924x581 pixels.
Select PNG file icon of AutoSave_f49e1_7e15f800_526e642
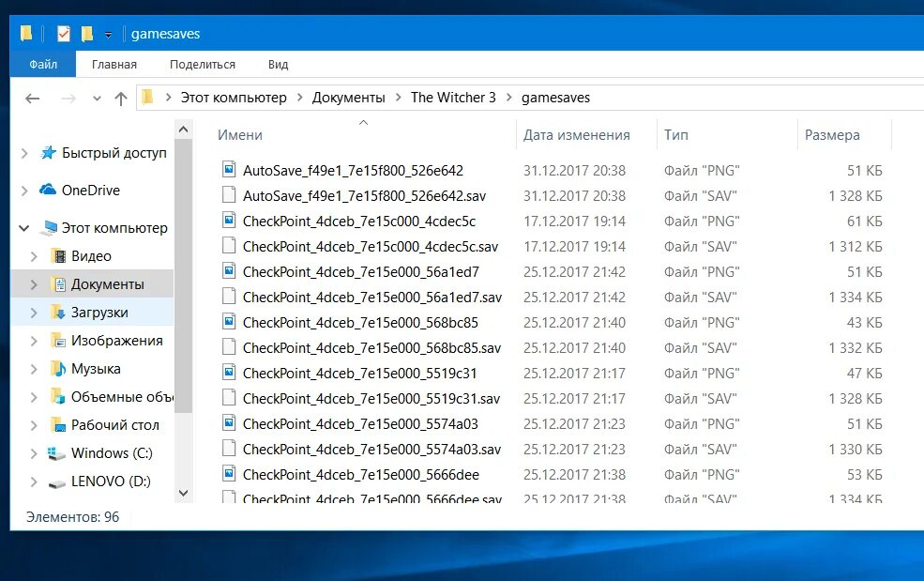(x=229, y=169)
